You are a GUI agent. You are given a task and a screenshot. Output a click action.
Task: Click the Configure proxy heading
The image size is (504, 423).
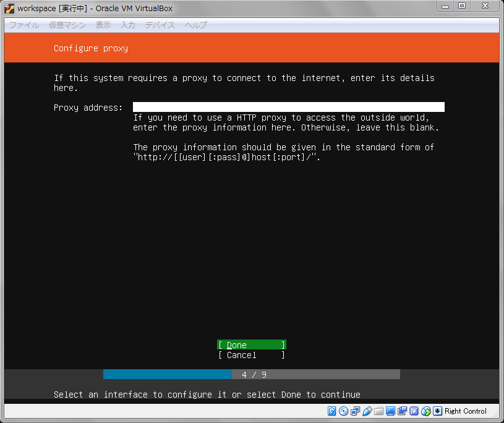[91, 48]
